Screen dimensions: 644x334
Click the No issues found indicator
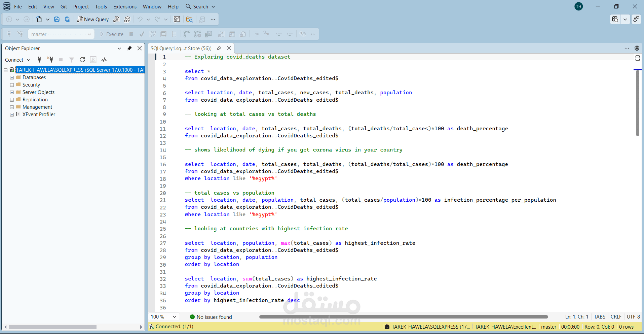pyautogui.click(x=211, y=317)
